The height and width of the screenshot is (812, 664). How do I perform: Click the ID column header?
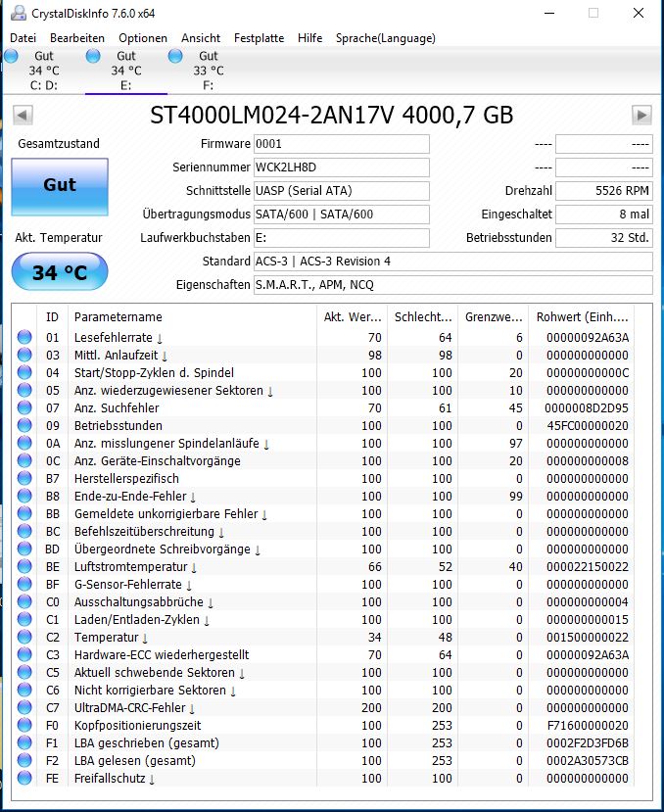[52, 317]
